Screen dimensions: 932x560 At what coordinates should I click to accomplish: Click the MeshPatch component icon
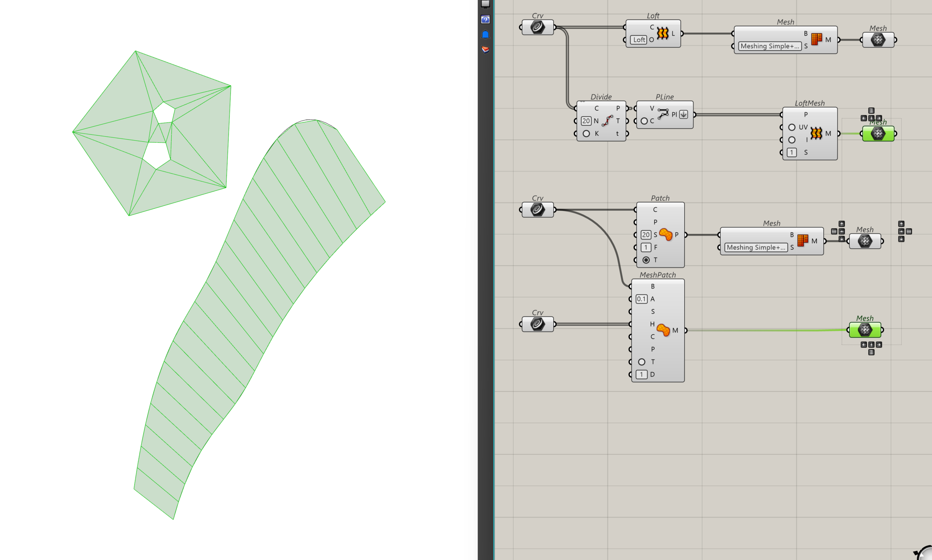click(664, 330)
